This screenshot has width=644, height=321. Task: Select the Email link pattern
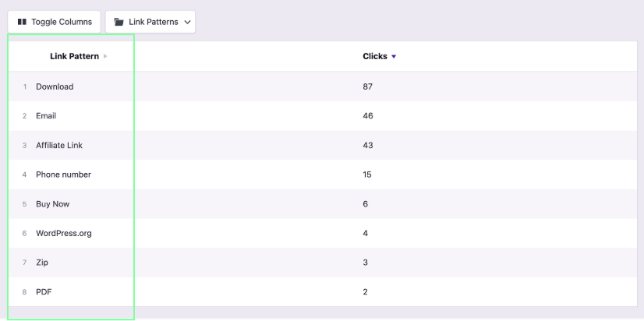point(46,116)
